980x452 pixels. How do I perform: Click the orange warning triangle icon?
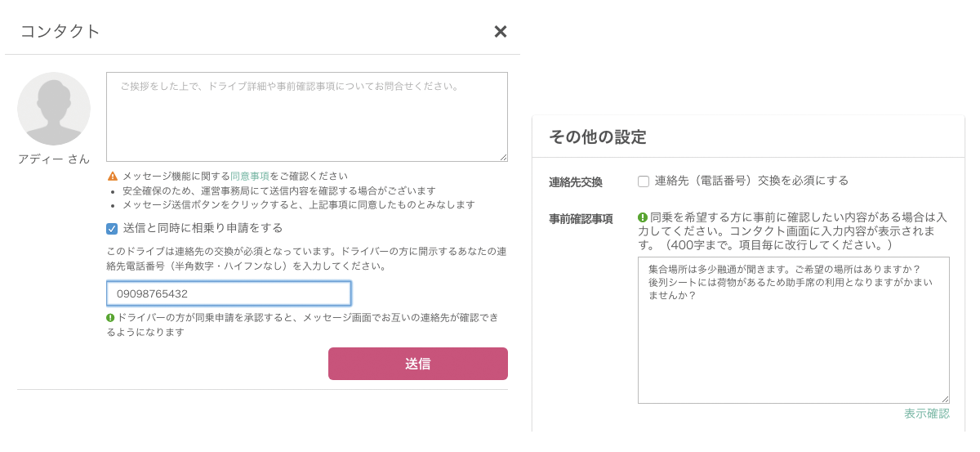[112, 177]
